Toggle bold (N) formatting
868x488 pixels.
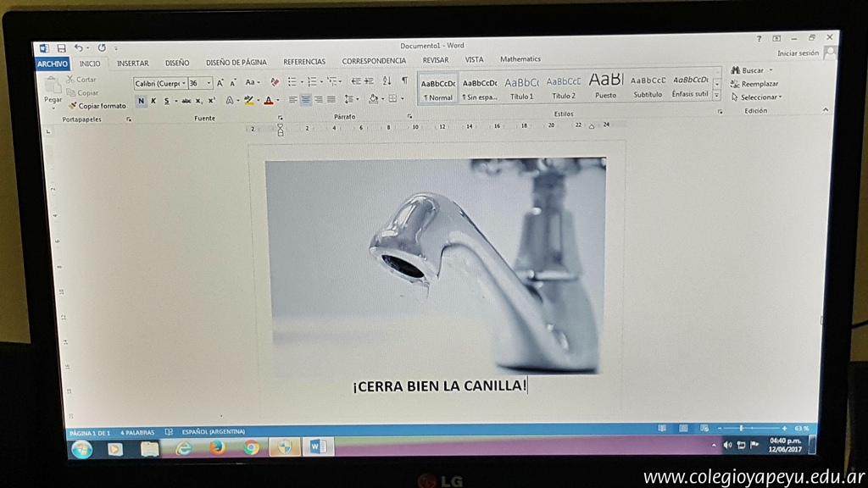[141, 101]
